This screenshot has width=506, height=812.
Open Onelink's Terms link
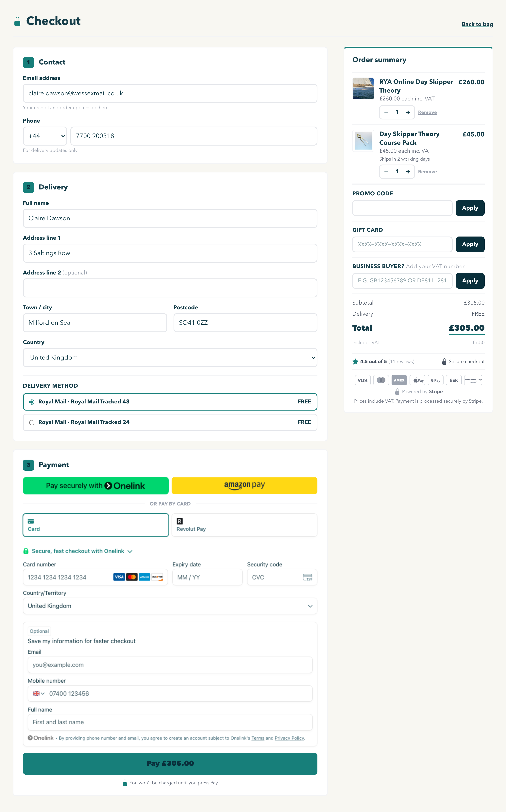258,738
